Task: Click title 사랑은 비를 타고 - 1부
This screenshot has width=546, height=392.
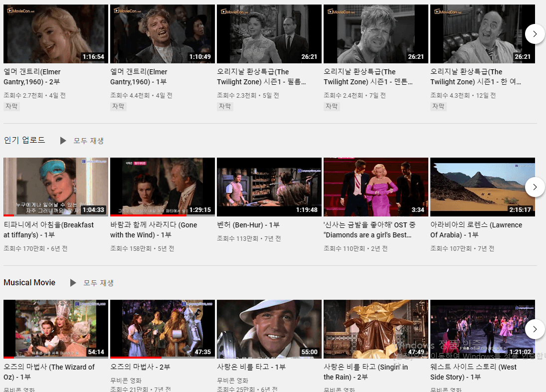Action: [251, 367]
